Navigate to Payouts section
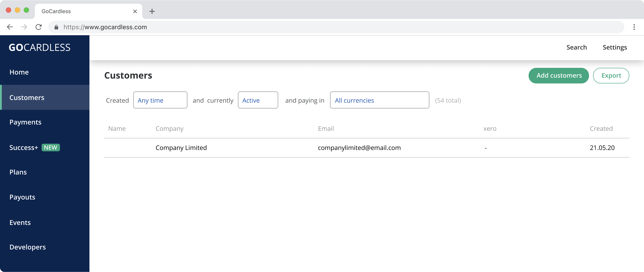Screen dimensions: 644x272 pyautogui.click(x=22, y=197)
